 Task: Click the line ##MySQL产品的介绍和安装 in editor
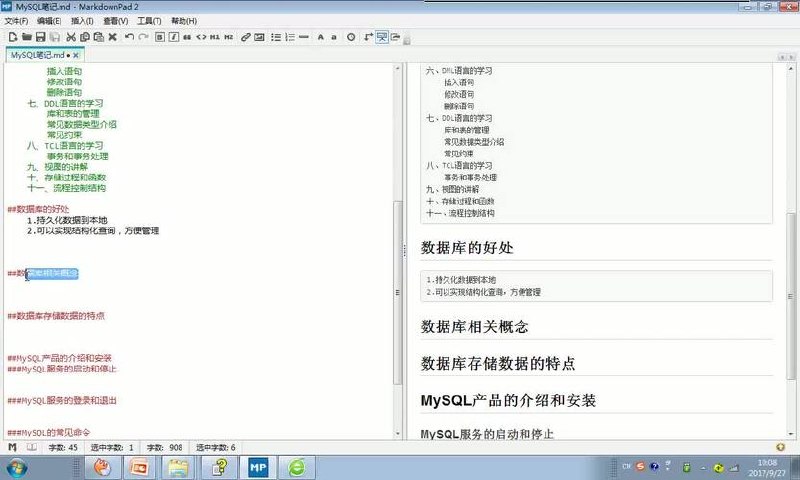(59, 358)
